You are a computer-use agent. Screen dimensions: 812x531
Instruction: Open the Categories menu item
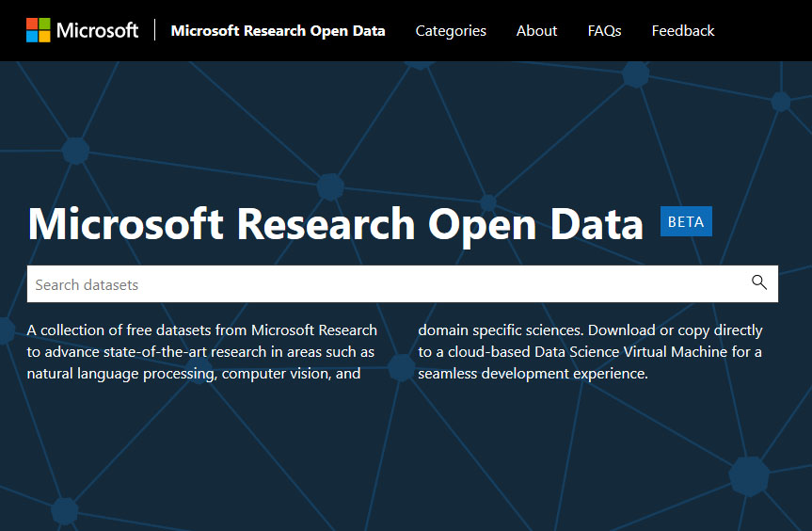click(x=451, y=30)
